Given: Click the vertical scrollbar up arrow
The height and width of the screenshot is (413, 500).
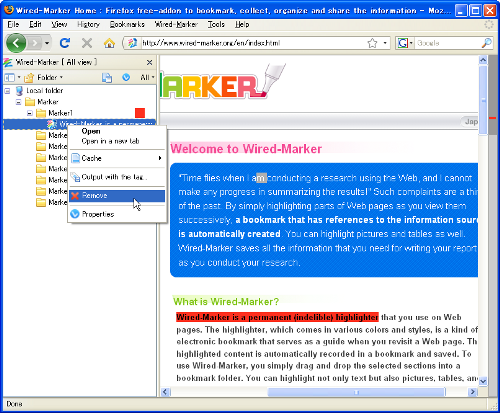Looking at the screenshot, I should 483,60.
